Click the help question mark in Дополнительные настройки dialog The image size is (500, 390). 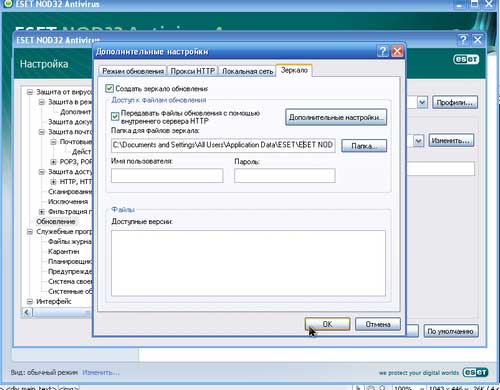coord(383,51)
